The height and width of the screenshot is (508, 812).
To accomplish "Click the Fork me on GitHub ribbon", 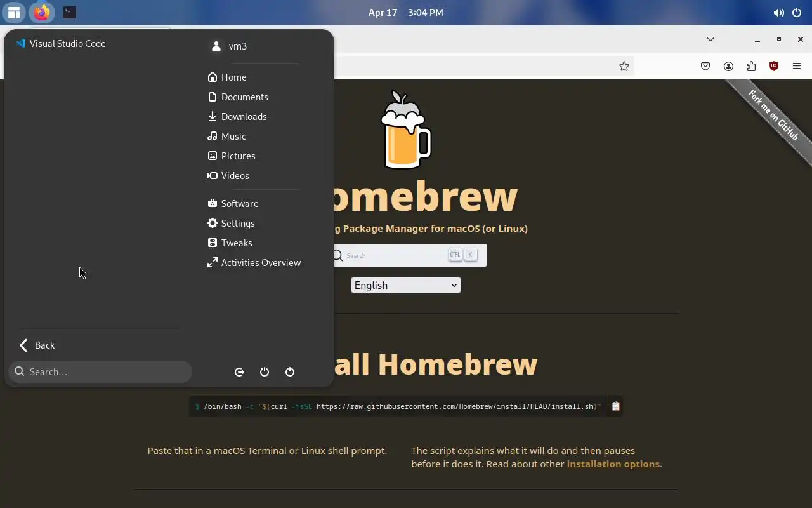I will click(x=773, y=116).
